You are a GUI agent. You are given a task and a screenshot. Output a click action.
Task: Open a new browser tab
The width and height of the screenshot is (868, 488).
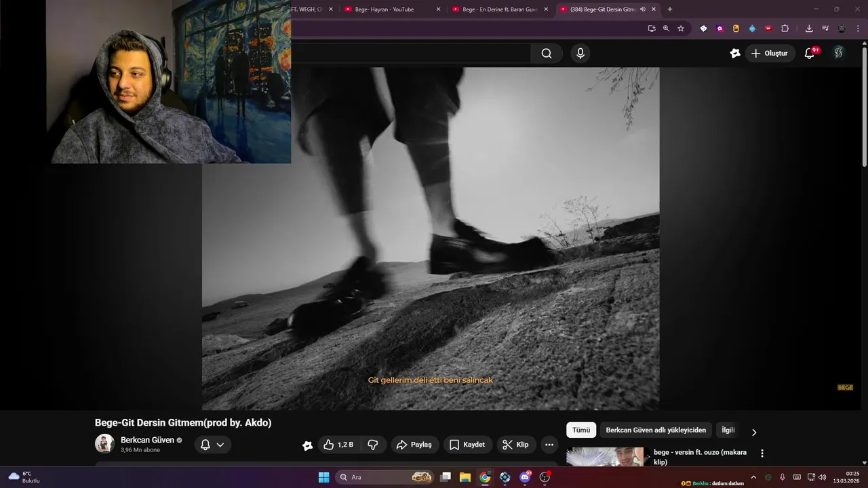(x=670, y=9)
